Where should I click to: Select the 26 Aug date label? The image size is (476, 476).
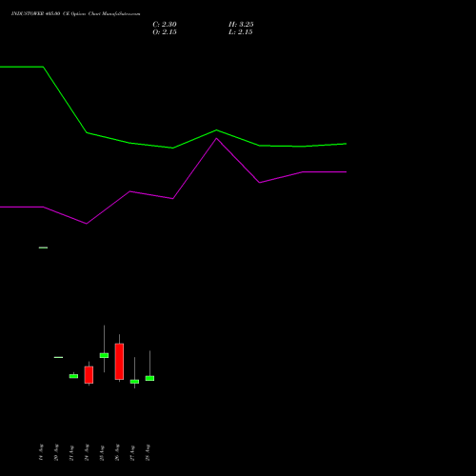click(x=117, y=452)
